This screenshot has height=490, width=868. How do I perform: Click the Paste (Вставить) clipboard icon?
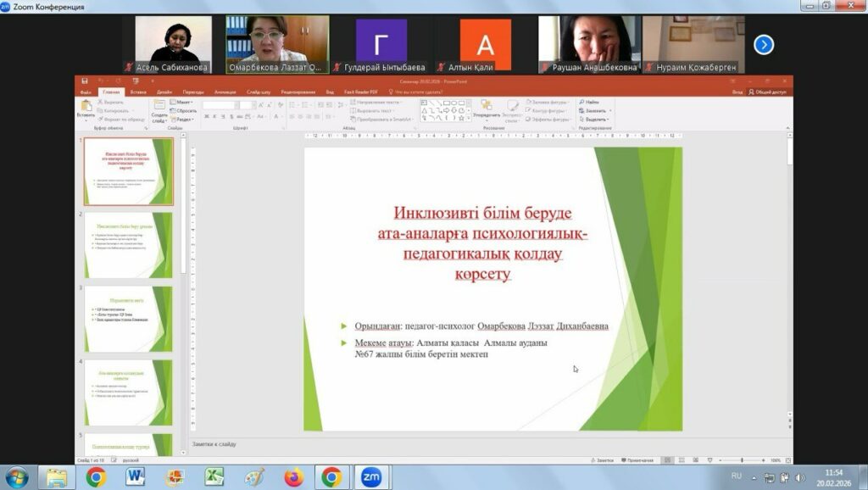click(86, 107)
